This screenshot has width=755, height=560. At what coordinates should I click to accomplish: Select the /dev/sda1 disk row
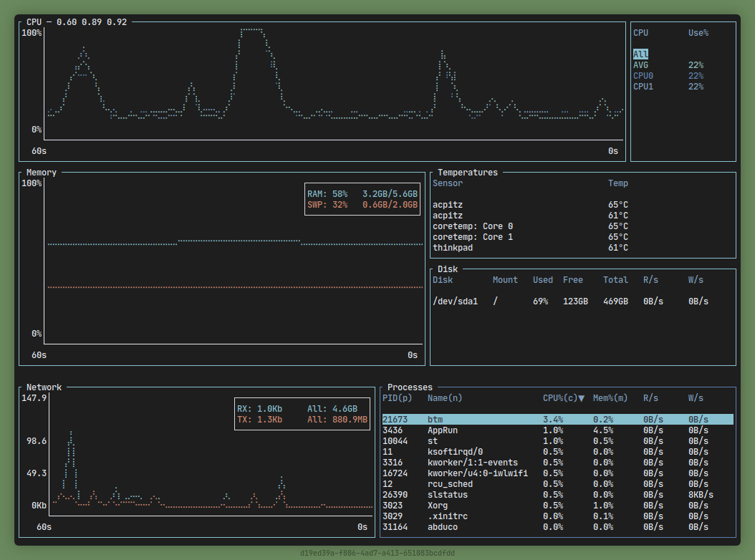click(455, 301)
